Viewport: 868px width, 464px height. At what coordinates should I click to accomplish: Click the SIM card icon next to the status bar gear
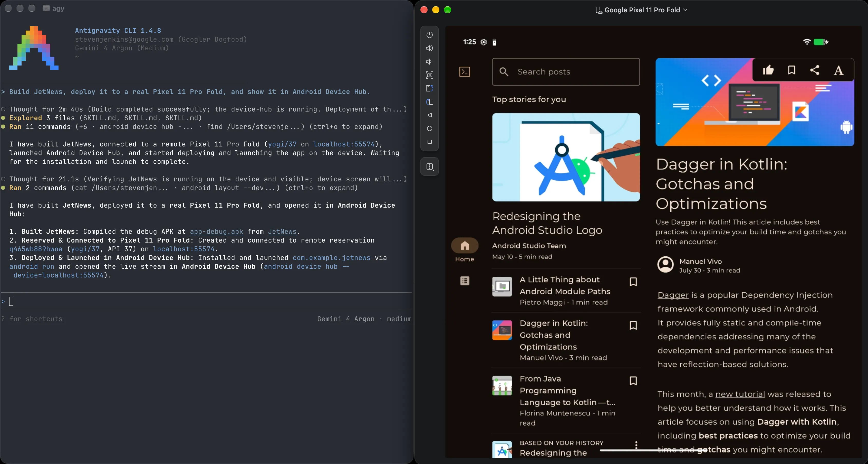pos(494,42)
